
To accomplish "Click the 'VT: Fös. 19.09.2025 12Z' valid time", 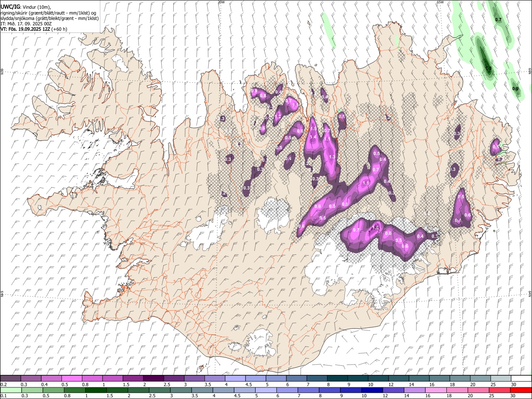I will pos(26,29).
